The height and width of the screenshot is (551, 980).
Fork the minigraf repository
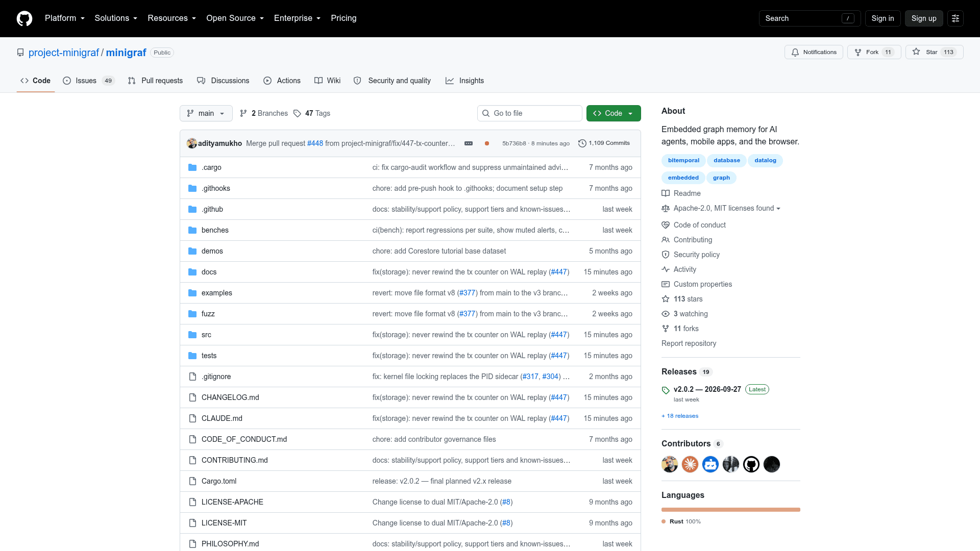(x=874, y=52)
